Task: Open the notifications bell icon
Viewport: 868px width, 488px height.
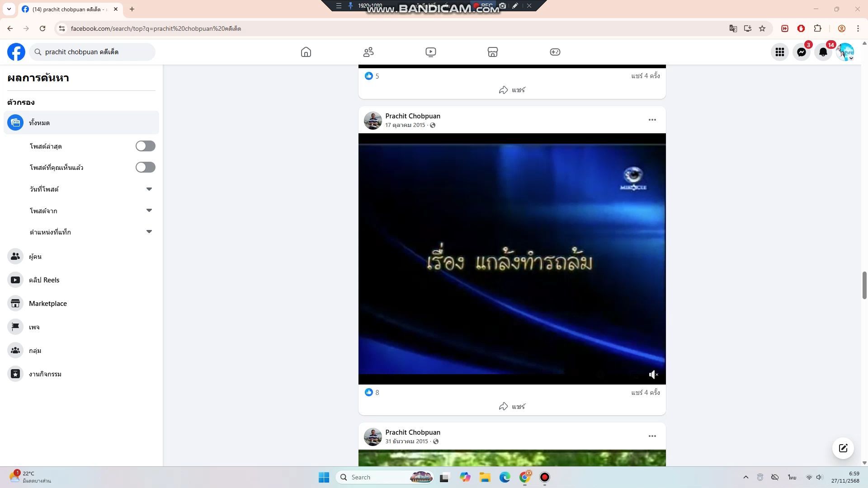Action: (823, 52)
